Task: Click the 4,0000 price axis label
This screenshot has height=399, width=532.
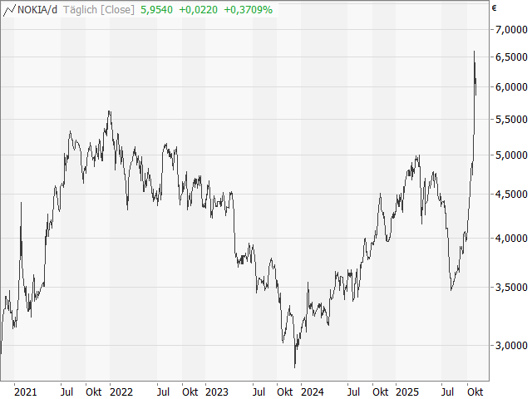Action: click(511, 239)
